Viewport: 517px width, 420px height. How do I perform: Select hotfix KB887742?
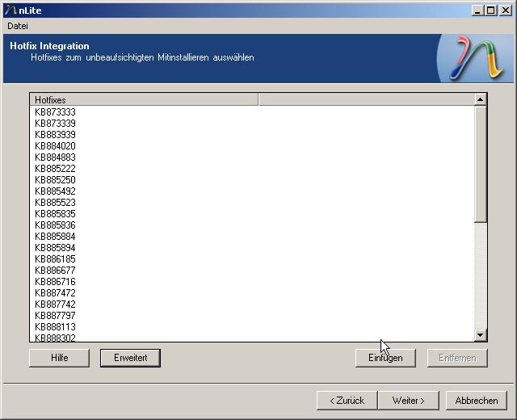55,304
